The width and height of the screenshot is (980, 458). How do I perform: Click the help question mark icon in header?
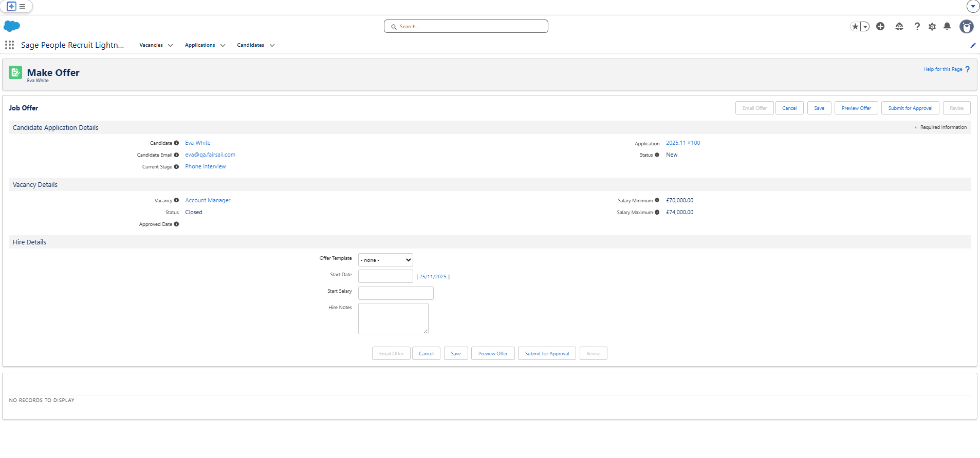(917, 27)
